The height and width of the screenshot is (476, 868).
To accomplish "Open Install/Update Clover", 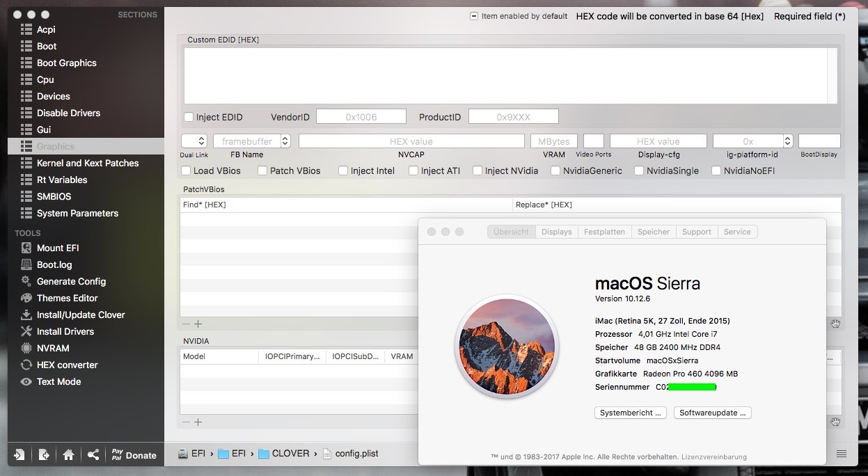I will point(81,315).
